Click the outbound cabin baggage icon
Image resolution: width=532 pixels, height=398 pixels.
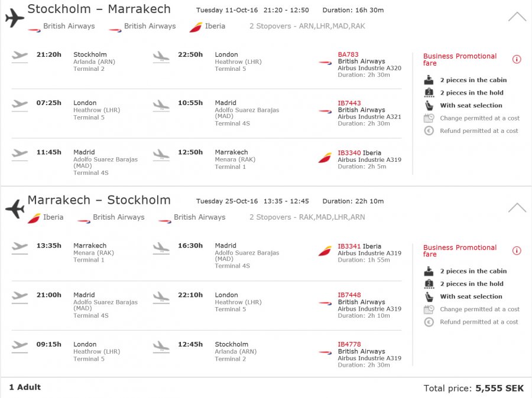pos(429,80)
